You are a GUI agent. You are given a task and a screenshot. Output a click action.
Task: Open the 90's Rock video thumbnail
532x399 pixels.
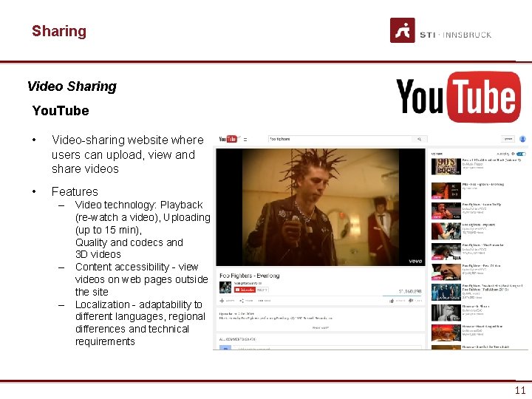(x=446, y=166)
